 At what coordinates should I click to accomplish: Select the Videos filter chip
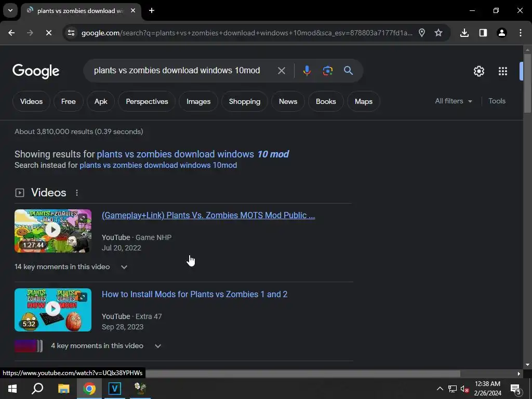pos(31,101)
